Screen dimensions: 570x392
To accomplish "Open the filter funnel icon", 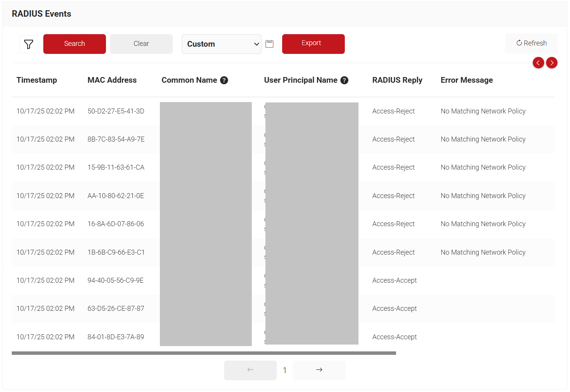I will point(28,44).
